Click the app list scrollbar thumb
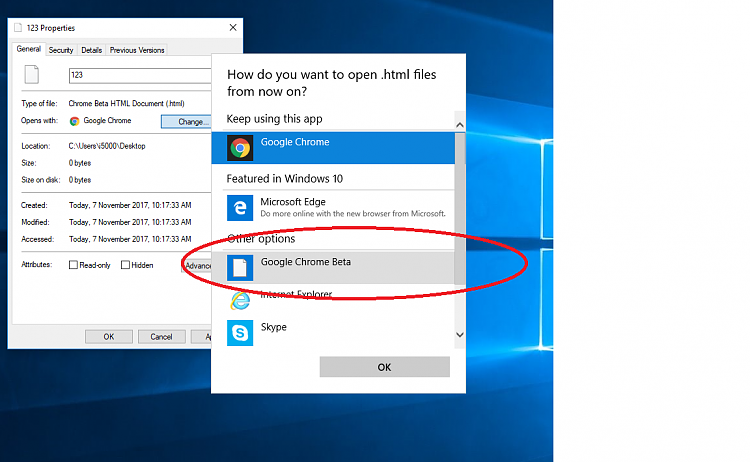The width and height of the screenshot is (750, 462). 460,209
